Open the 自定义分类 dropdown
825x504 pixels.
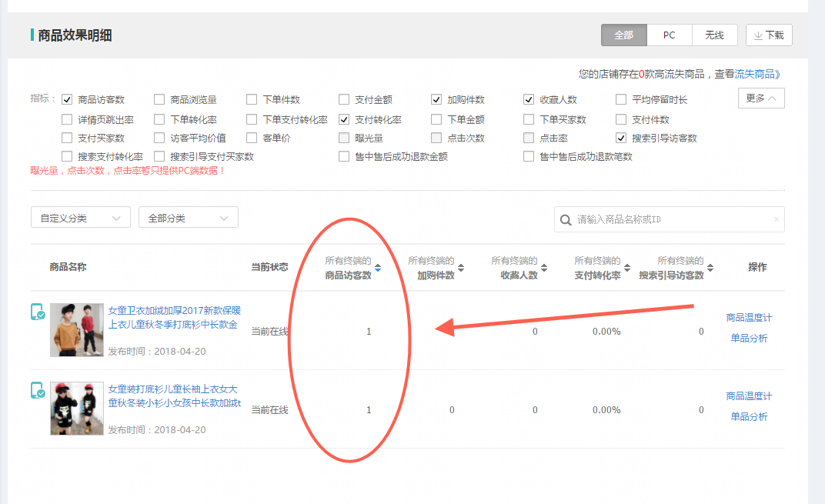[x=80, y=218]
